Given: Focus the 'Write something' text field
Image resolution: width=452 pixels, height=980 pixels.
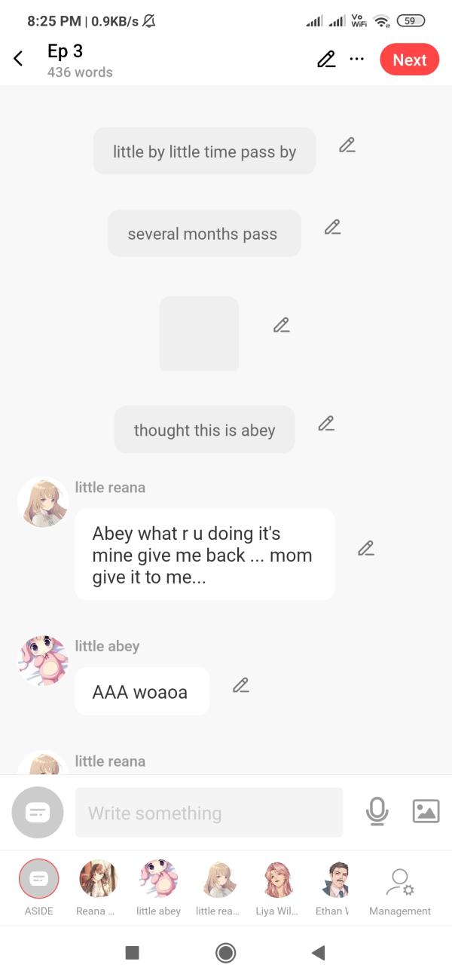Looking at the screenshot, I should 209,813.
